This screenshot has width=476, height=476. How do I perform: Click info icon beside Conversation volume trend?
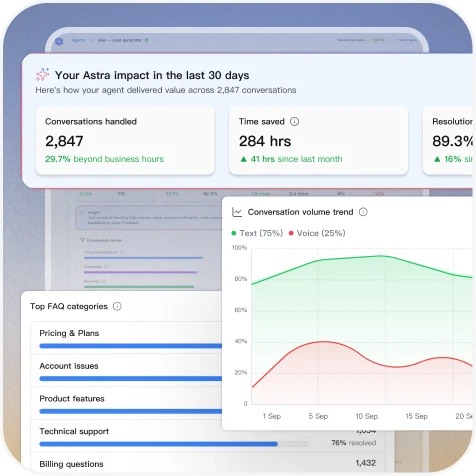click(363, 212)
